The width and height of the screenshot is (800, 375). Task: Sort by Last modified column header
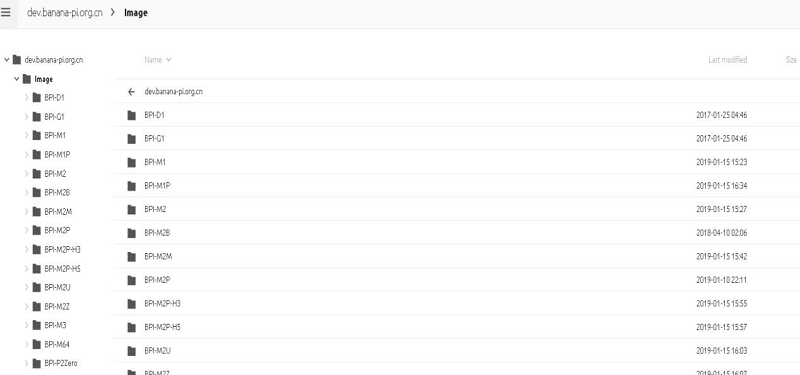click(728, 60)
